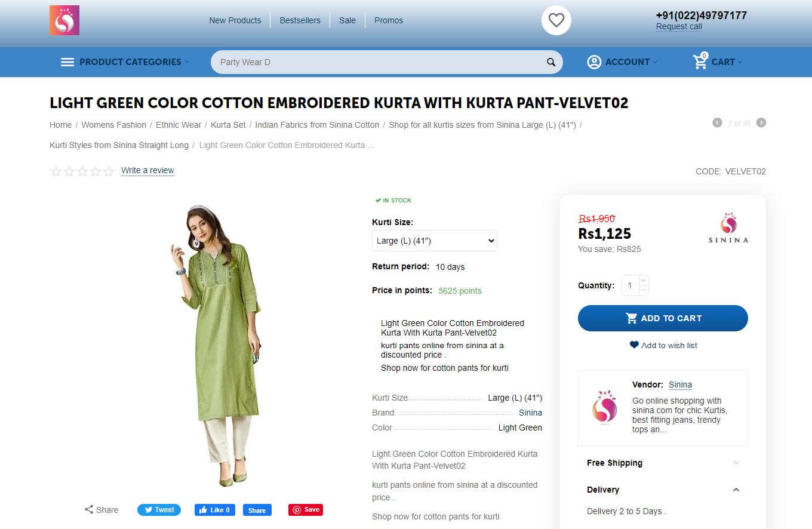Rate product with fifth star

pos(109,171)
